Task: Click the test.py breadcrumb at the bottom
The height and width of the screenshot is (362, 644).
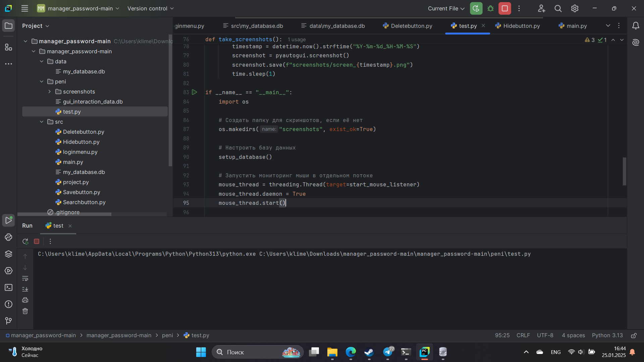Action: pos(200,335)
